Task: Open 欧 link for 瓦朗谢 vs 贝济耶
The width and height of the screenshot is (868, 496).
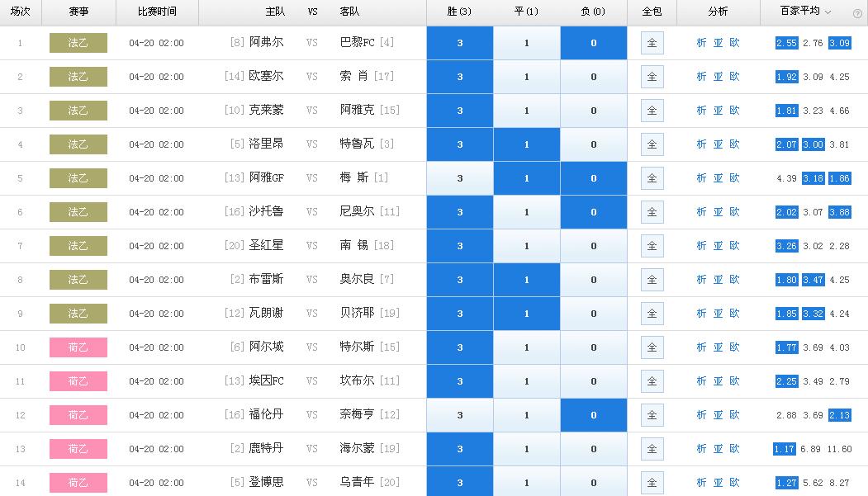Action: click(x=734, y=313)
